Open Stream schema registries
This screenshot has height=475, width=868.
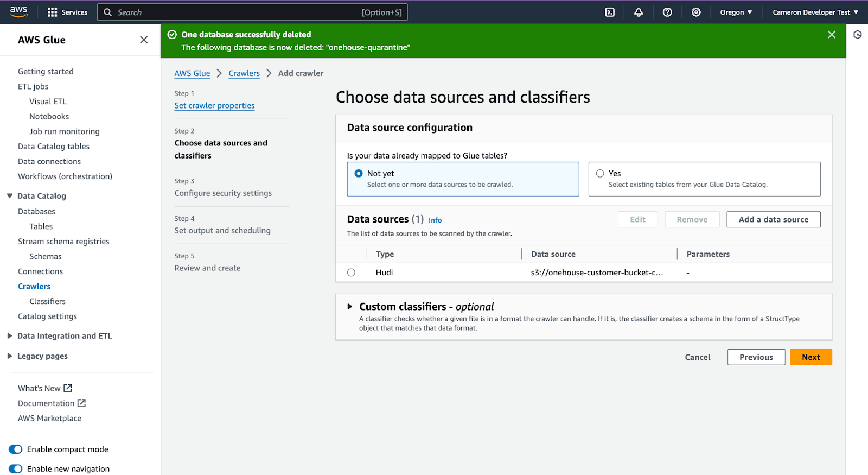click(63, 242)
